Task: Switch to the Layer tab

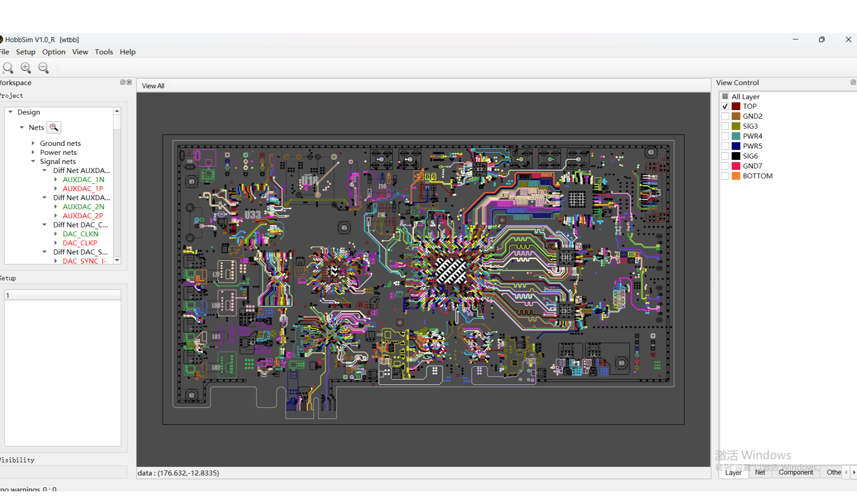Action: click(x=733, y=472)
